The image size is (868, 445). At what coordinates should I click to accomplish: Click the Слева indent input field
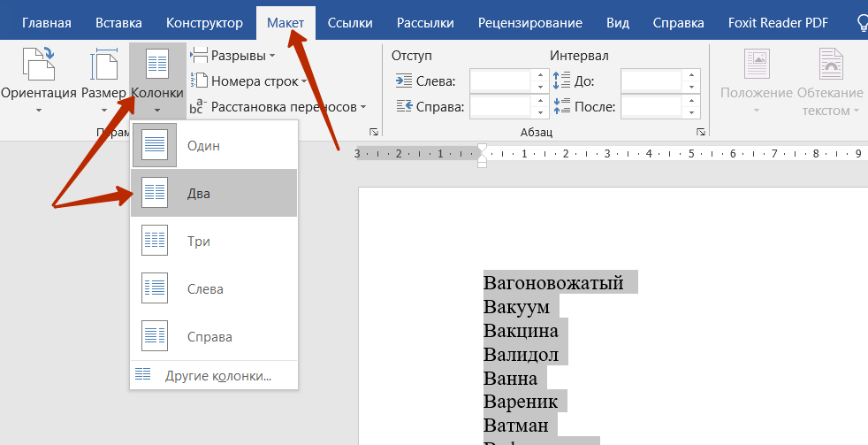tap(500, 81)
